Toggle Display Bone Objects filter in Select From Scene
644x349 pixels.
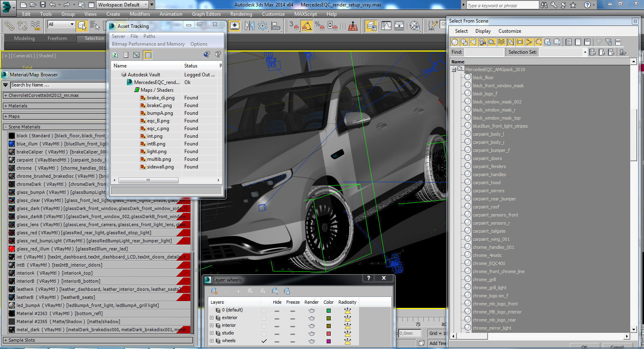tap(529, 42)
